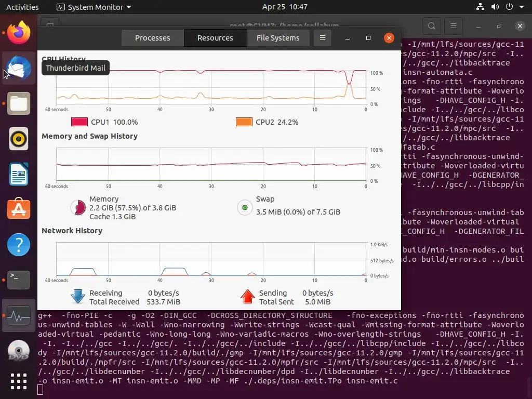Click the Swap green color indicator
Viewport: 532px width, 399px height.
(x=245, y=207)
